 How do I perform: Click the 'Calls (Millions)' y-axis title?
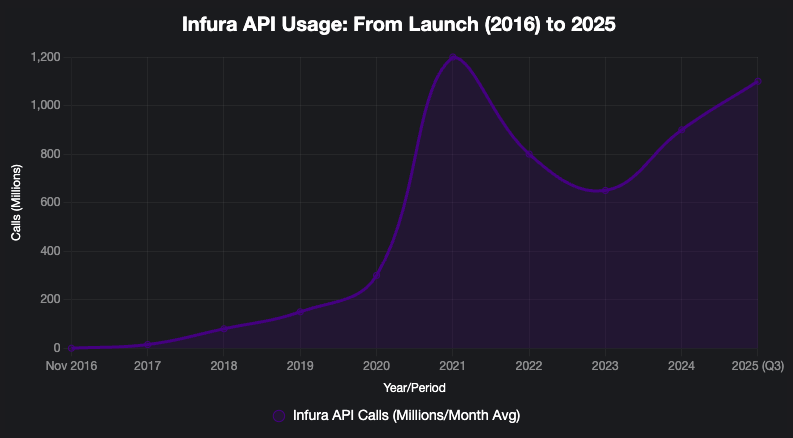click(16, 202)
